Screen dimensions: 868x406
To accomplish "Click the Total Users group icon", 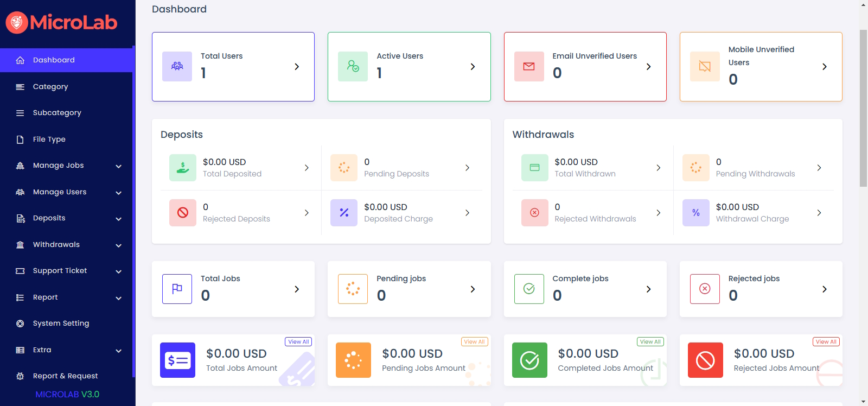I will tap(177, 66).
